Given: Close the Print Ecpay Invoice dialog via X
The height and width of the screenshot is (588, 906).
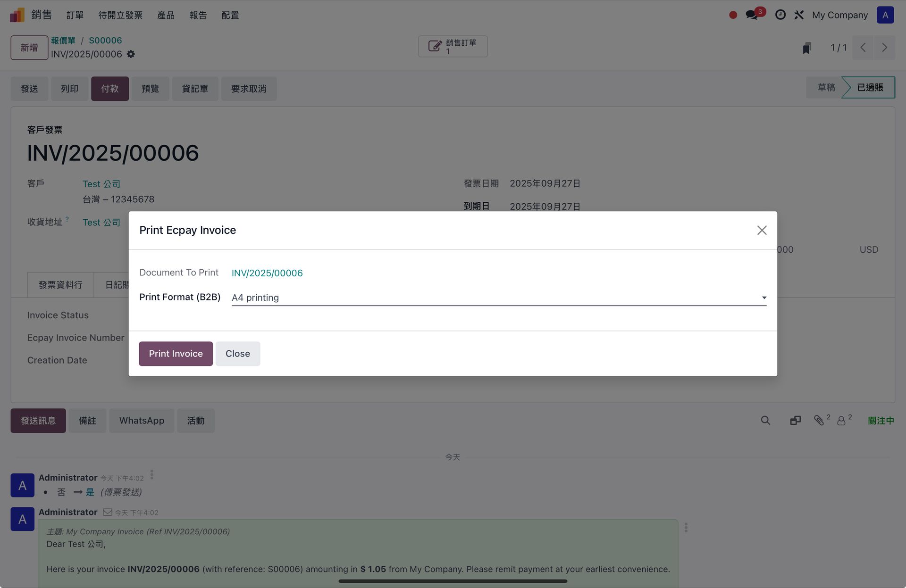Looking at the screenshot, I should coord(762,230).
